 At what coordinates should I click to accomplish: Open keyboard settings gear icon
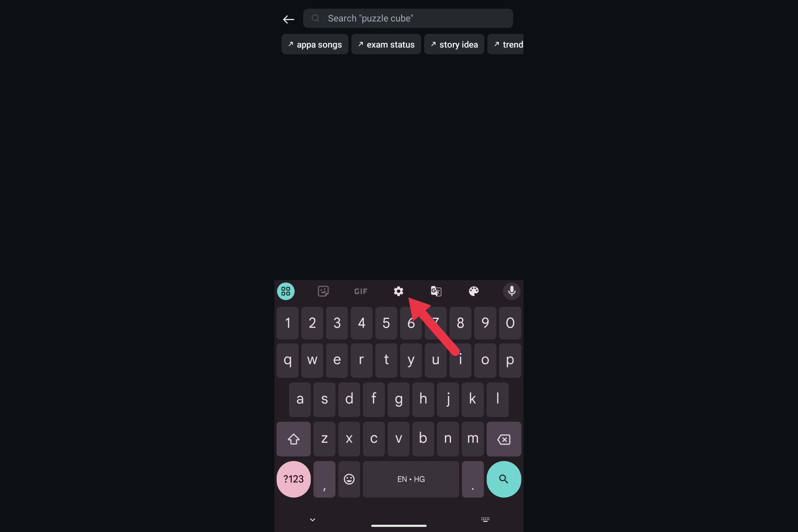(x=398, y=291)
